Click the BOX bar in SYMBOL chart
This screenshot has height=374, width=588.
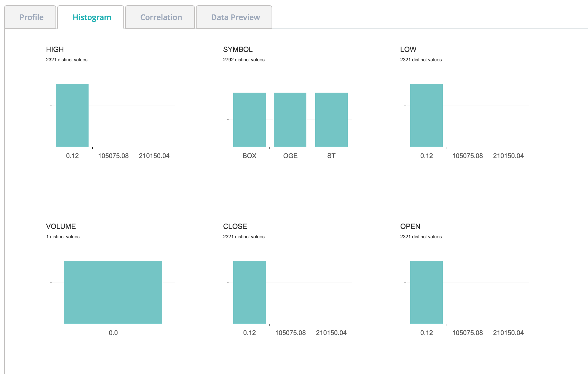click(249, 120)
